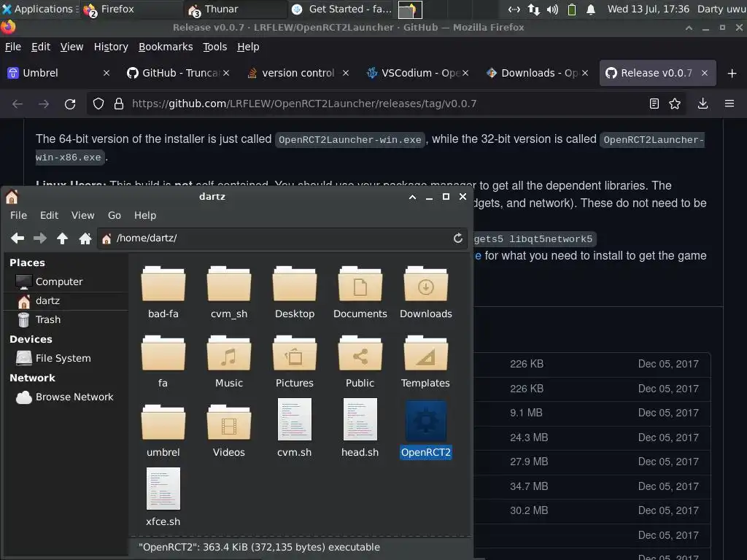This screenshot has width=747, height=560.
Task: Open Firefox Tools menu
Action: coord(215,47)
